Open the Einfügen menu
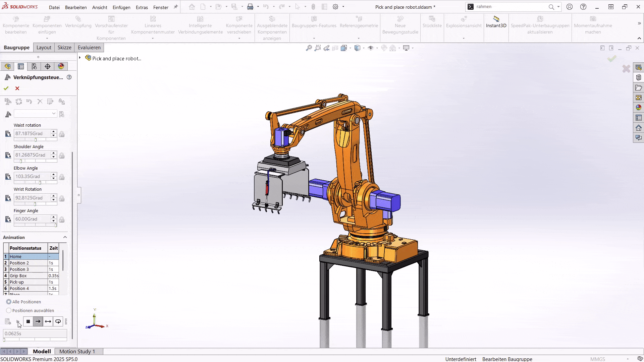Image resolution: width=644 pixels, height=362 pixels. click(x=121, y=7)
